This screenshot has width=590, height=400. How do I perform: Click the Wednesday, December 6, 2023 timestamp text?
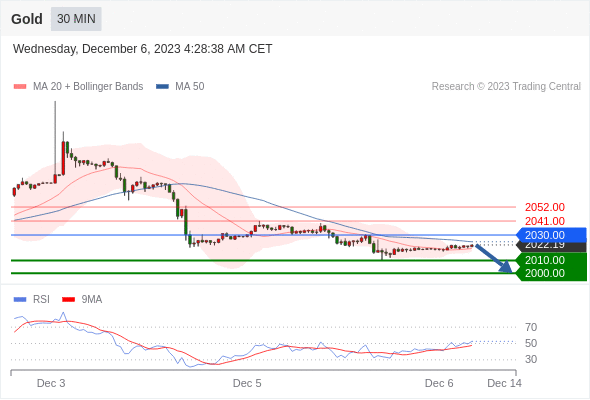[x=143, y=49]
